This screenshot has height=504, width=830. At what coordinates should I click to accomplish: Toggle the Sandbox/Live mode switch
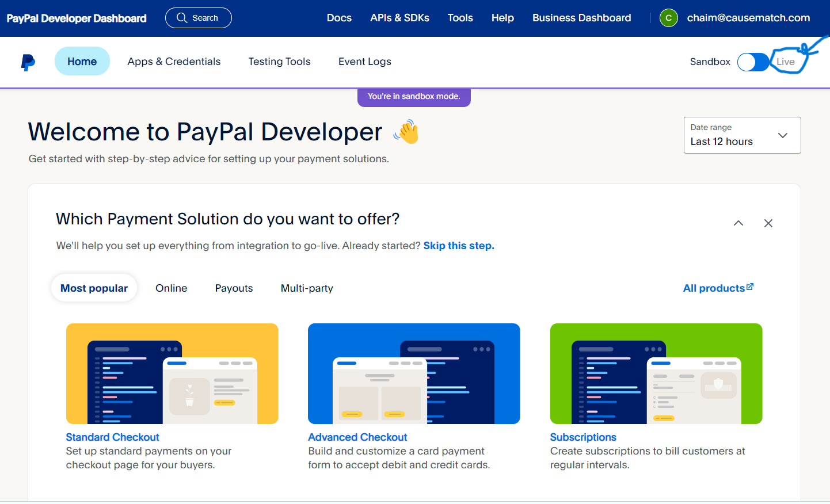click(x=753, y=62)
